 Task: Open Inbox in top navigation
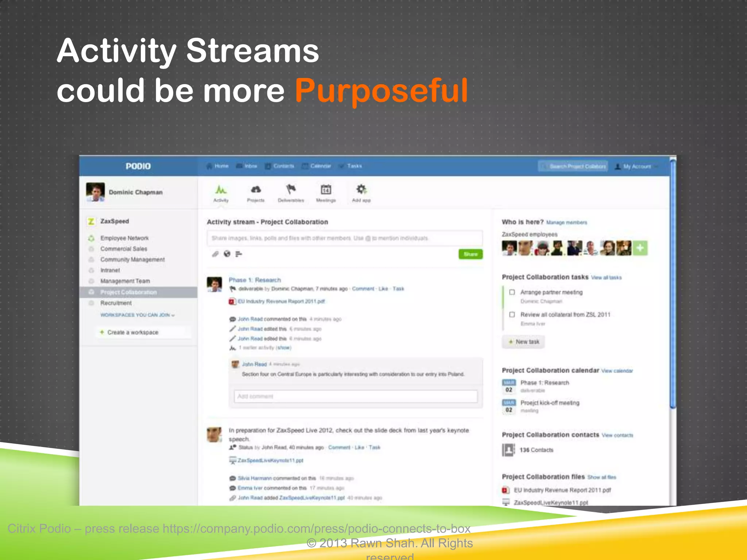[x=247, y=166]
